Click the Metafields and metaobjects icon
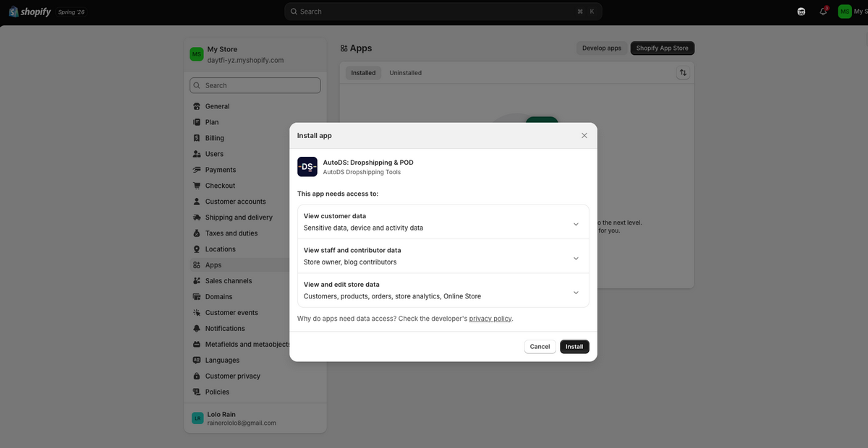Viewport: 868px width, 448px height. click(197, 345)
